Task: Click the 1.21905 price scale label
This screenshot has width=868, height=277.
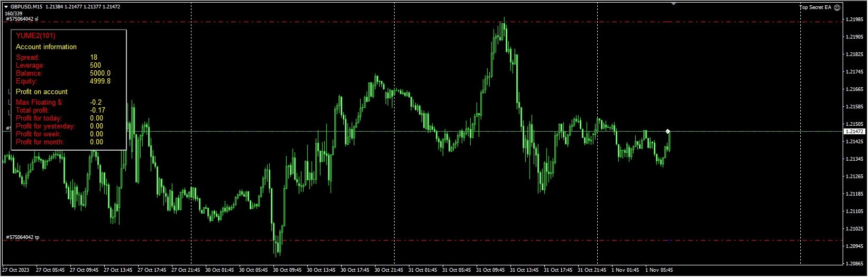Action: pos(855,37)
